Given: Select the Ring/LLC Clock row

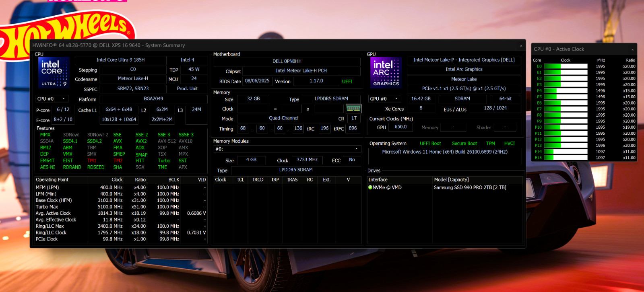Looking at the screenshot, I should click(x=121, y=232).
